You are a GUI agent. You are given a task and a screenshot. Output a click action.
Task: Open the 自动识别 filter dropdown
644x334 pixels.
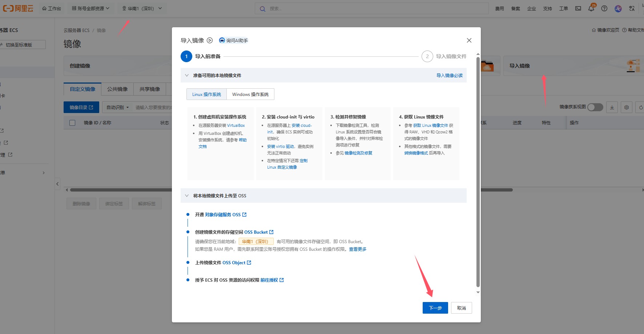(117, 108)
